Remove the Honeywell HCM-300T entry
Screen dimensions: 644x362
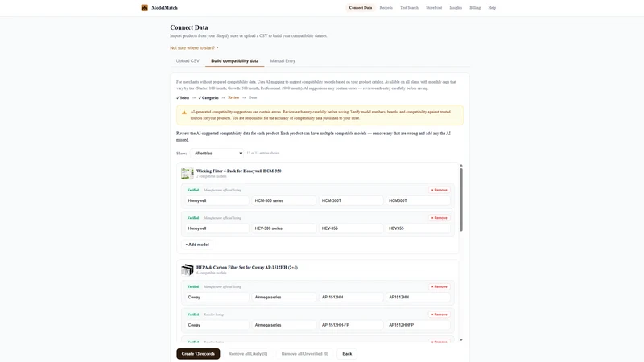(439, 190)
